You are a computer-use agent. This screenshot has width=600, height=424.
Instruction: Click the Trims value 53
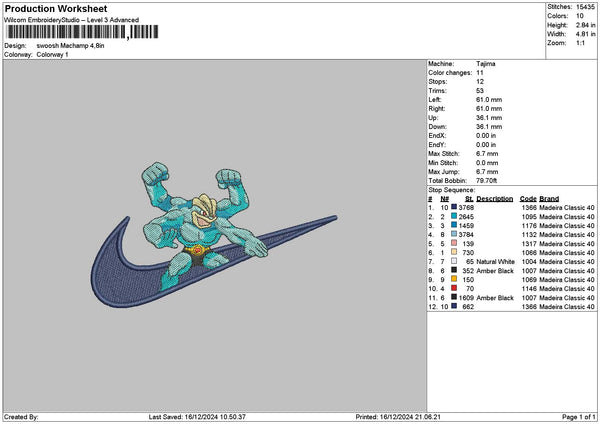480,91
